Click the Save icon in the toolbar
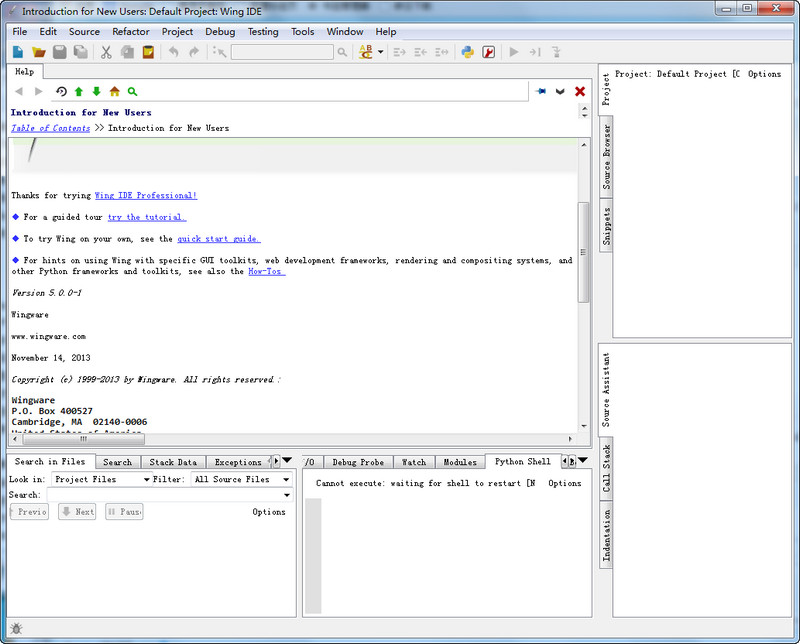 tap(58, 51)
